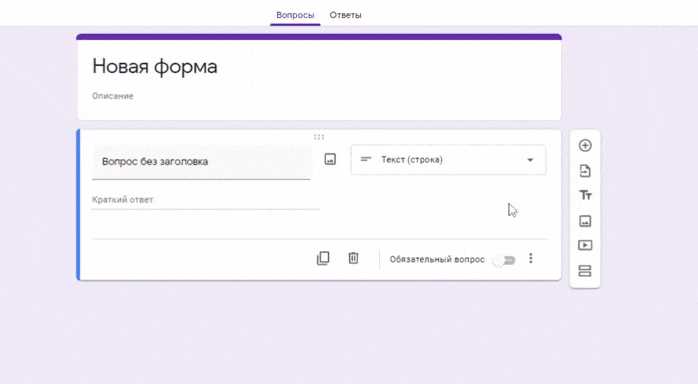The height and width of the screenshot is (384, 698).
Task: Add image to the question
Action: pyautogui.click(x=330, y=159)
